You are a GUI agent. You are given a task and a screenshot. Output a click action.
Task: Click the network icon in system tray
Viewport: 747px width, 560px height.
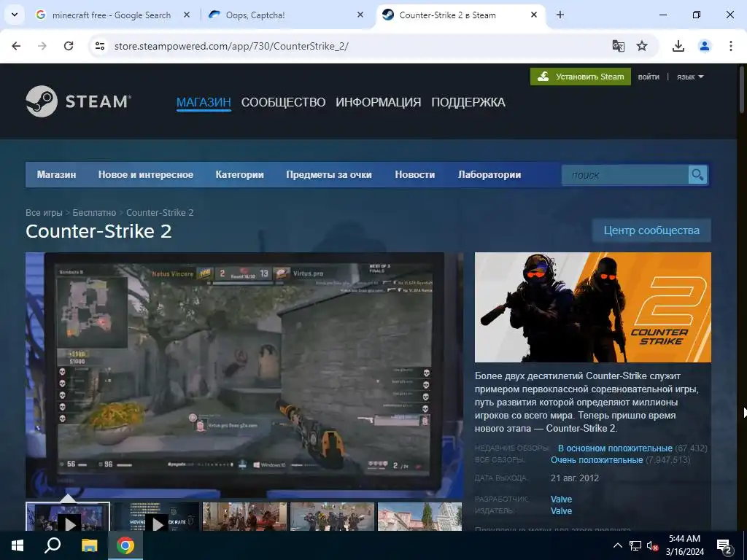click(635, 545)
